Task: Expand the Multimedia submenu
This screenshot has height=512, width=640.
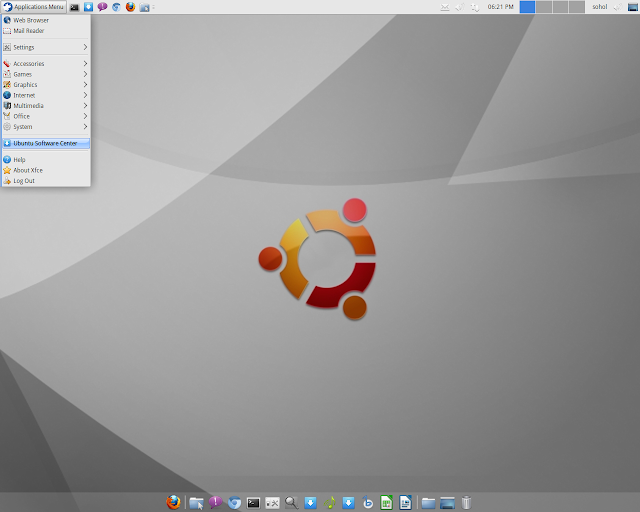Action: [x=46, y=106]
